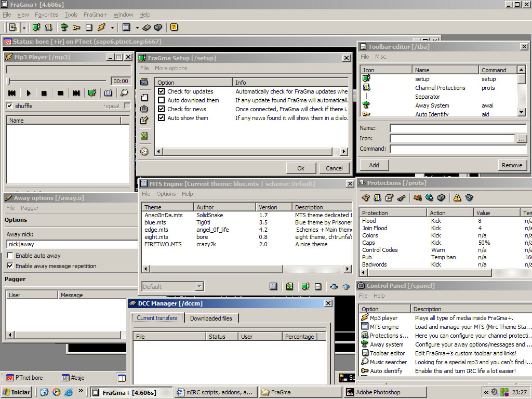Open dropdown arrow after the lightning bolt icon
532x399 pixels.
coord(112,28)
